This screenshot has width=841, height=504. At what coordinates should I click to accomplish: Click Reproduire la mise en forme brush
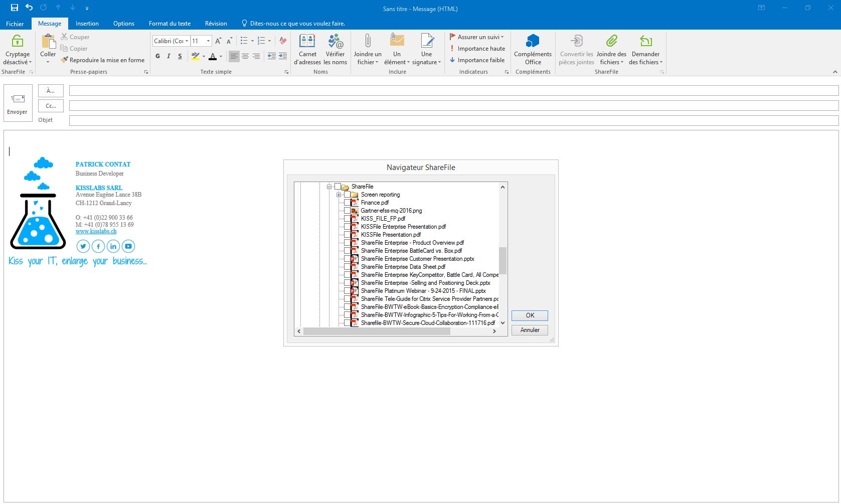point(64,60)
